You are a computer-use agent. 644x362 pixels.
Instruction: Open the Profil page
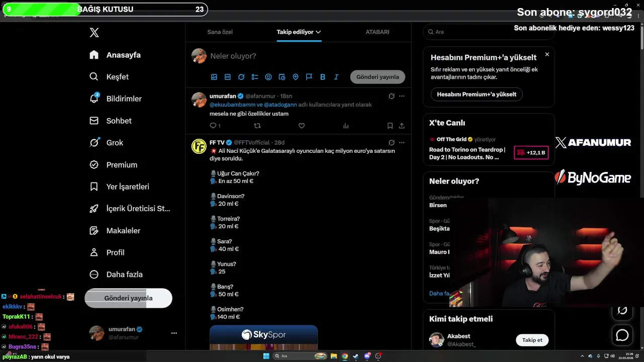[x=107, y=252]
